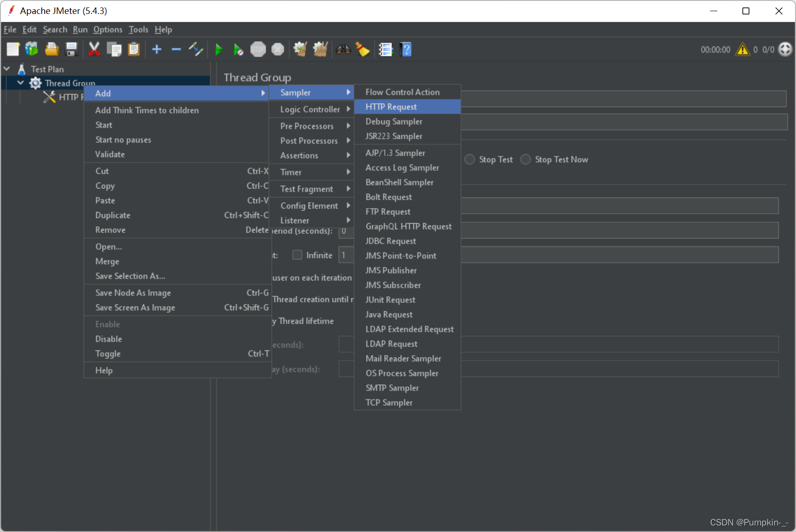Choose OS Process Sampler entry
This screenshot has height=532, width=796.
click(x=407, y=373)
